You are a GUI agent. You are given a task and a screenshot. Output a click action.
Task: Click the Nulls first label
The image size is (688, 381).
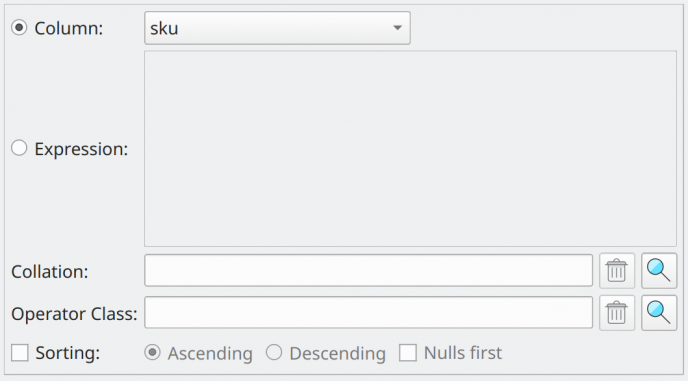pos(463,353)
